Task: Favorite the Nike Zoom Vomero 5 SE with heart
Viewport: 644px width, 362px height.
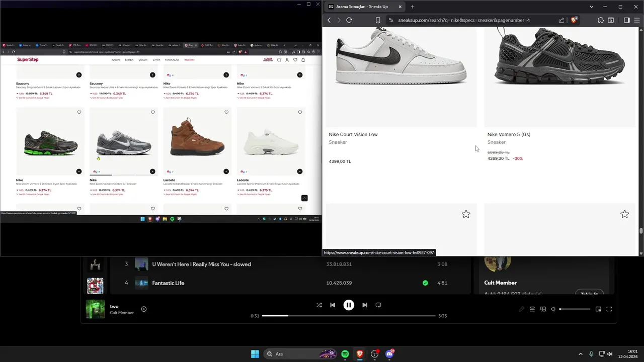Action: (x=79, y=112)
